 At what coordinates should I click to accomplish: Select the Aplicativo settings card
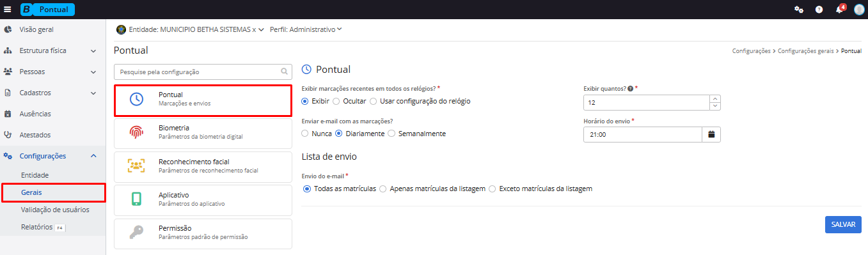pyautogui.click(x=203, y=199)
